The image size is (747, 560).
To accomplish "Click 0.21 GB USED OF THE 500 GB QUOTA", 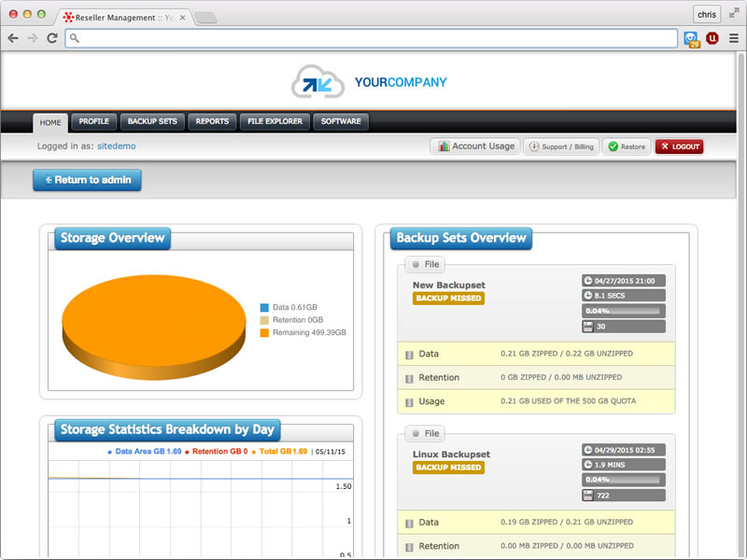I will [569, 401].
